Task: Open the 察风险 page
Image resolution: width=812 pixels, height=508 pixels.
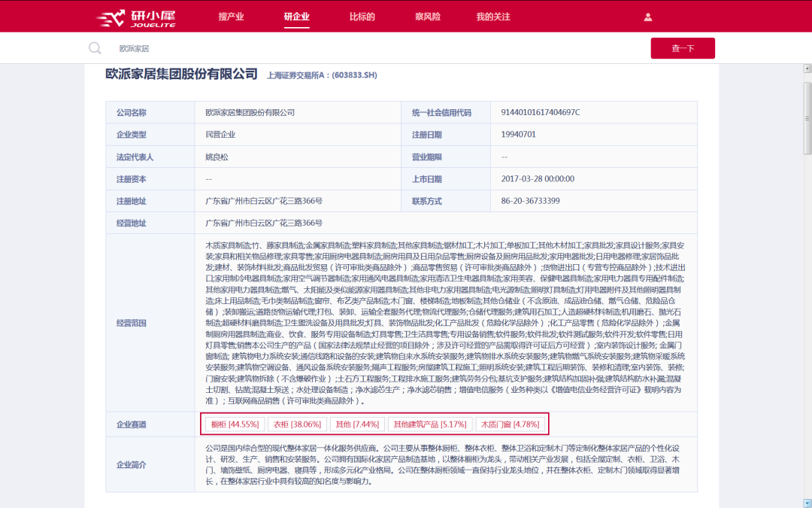Action: 428,17
